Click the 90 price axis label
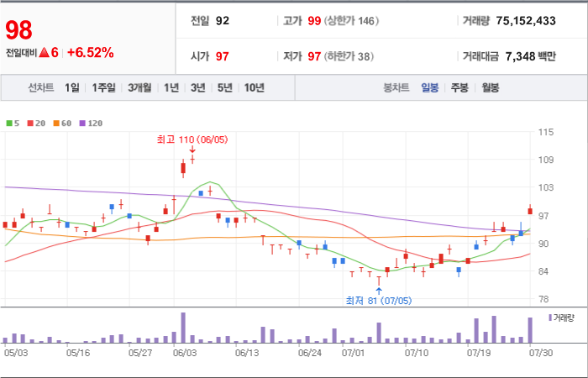Image resolution: width=588 pixels, height=378 pixels. point(543,244)
